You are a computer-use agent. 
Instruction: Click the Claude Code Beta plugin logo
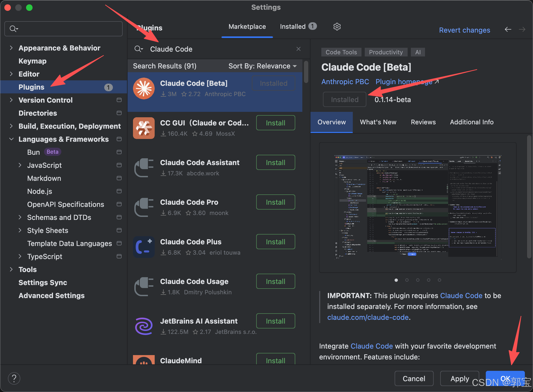(144, 88)
